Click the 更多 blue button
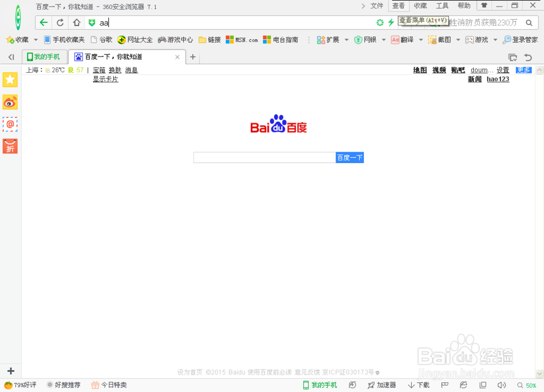544x392 pixels. click(x=523, y=70)
